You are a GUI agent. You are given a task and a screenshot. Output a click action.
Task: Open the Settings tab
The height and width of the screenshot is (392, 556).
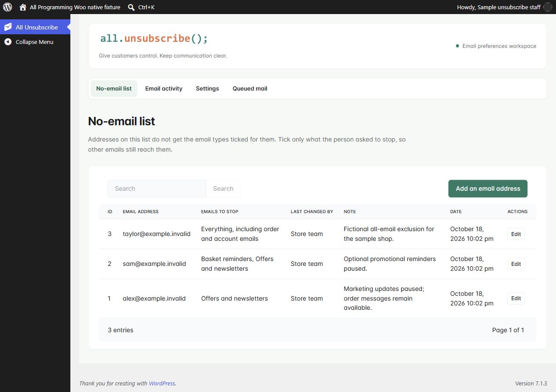point(207,88)
